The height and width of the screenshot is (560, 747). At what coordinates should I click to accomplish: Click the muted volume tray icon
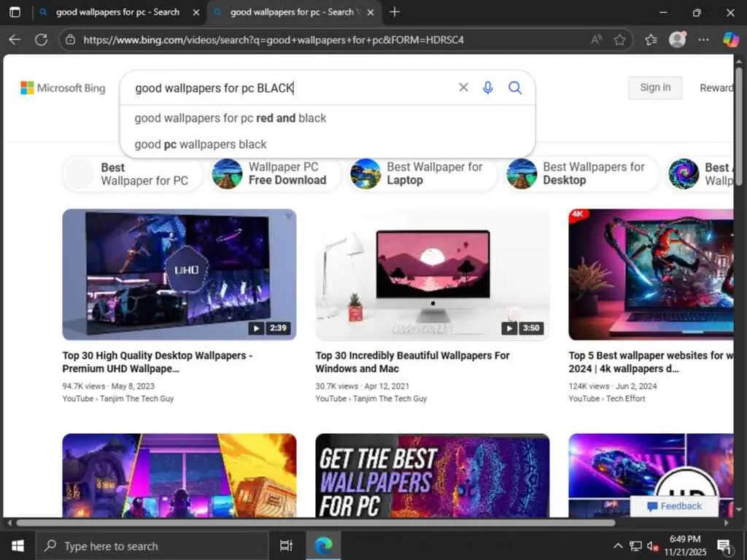(652, 546)
